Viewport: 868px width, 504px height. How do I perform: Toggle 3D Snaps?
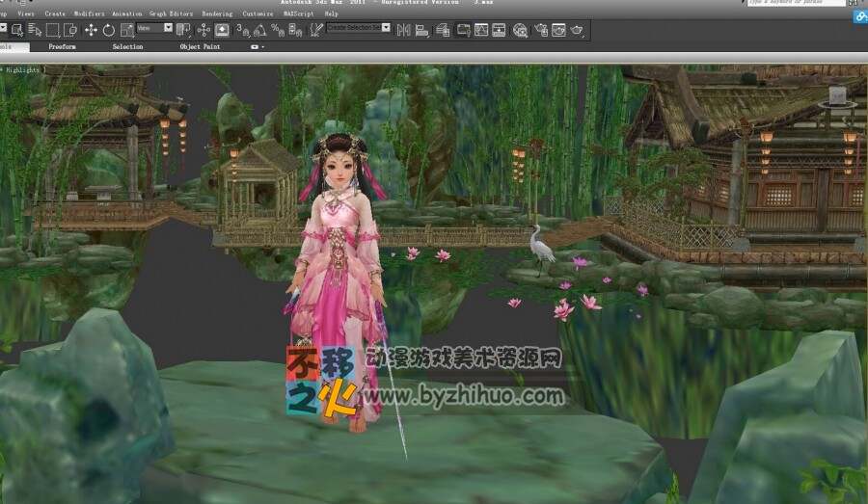pyautogui.click(x=242, y=30)
